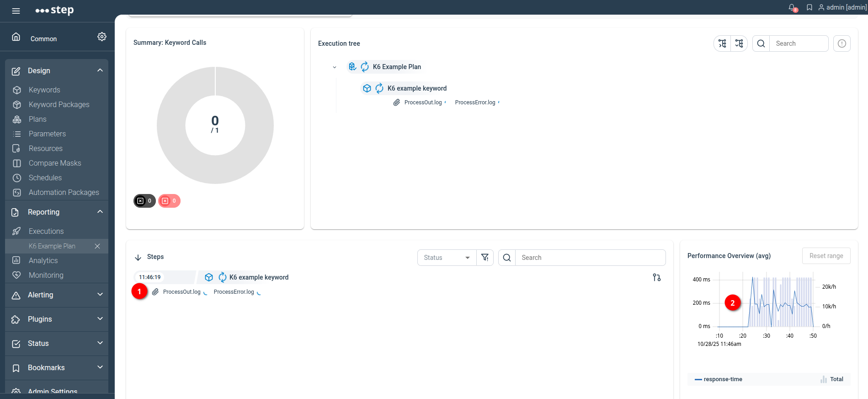Focus the execution tree Search field

pos(799,43)
